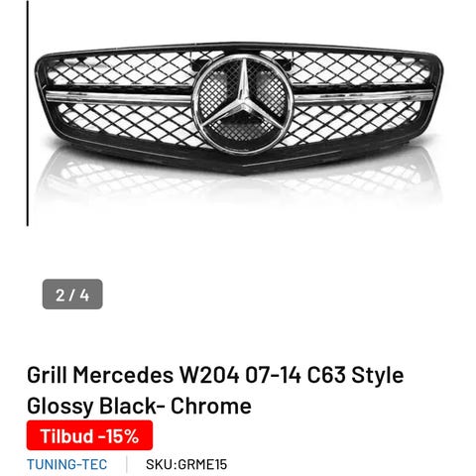This screenshot has width=476, height=476.
Task: Click the upper-left mesh of the grille
Action: click(x=122, y=70)
